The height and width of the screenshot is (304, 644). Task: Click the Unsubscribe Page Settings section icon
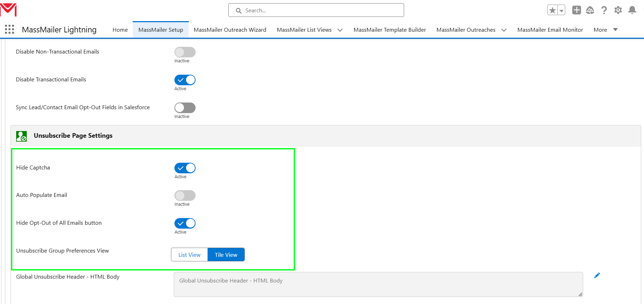21,136
